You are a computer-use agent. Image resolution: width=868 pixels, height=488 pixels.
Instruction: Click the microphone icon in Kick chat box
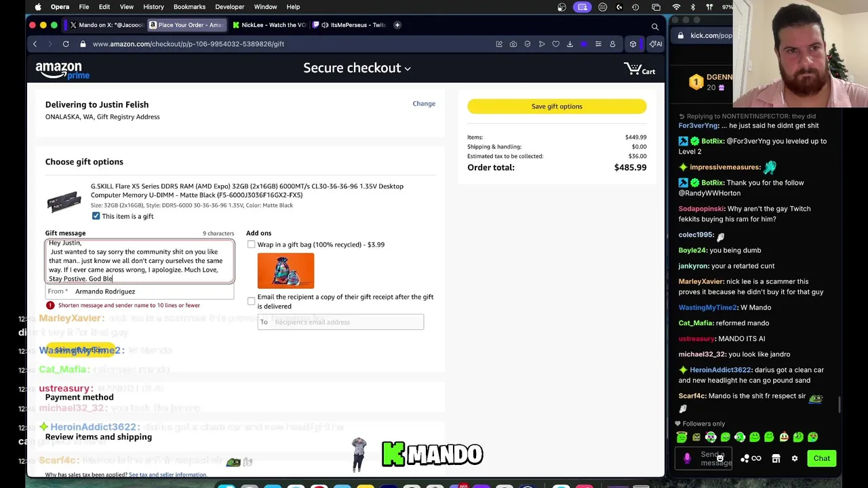tap(687, 459)
